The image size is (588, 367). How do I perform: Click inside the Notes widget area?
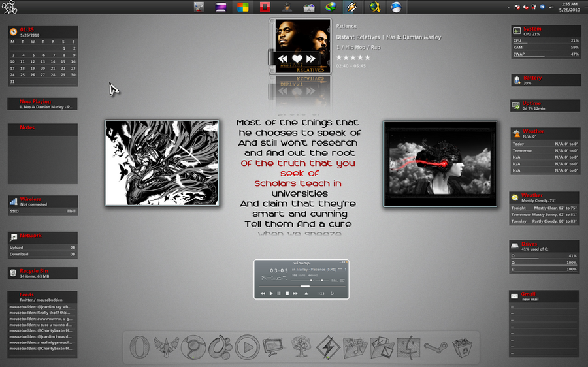pyautogui.click(x=42, y=160)
